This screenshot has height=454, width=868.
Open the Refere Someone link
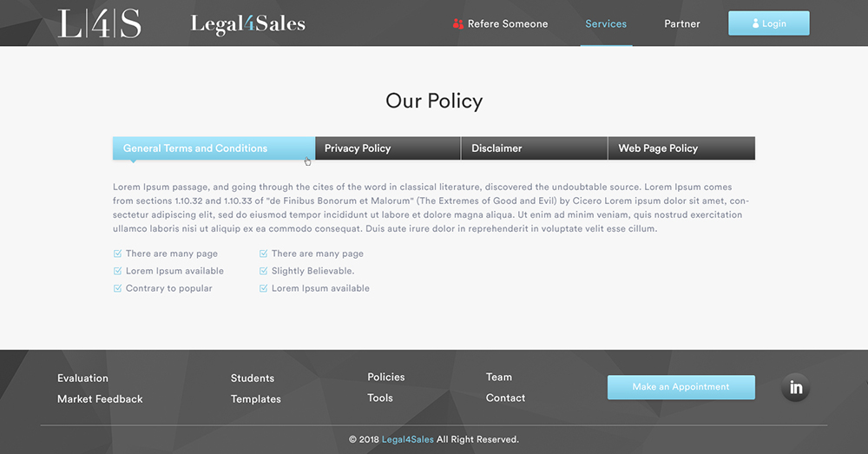(x=508, y=23)
